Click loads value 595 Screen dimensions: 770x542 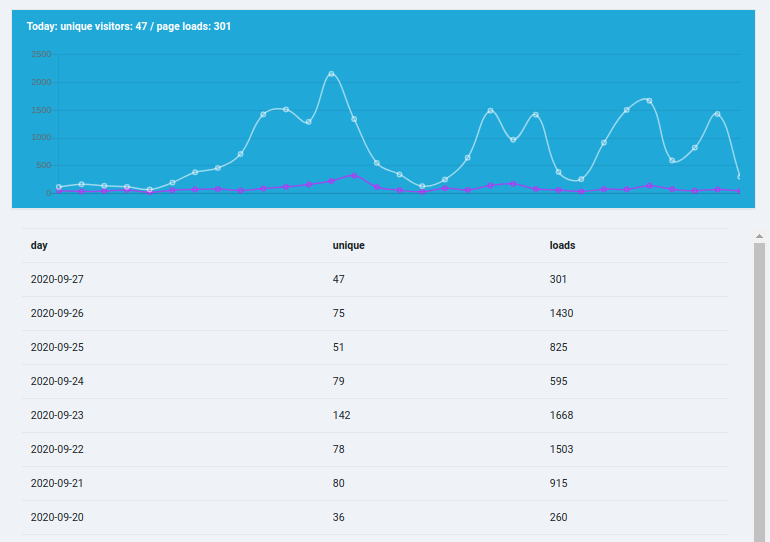(x=558, y=381)
